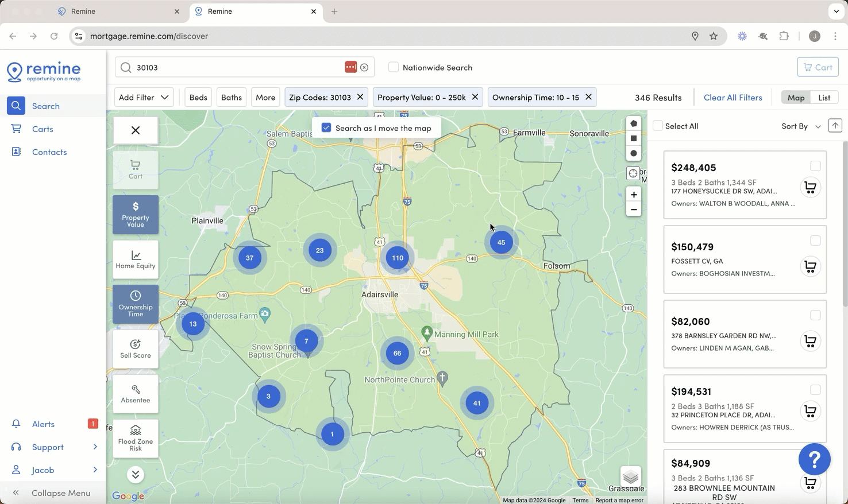The width and height of the screenshot is (848, 504).
Task: Toggle the Absentee map layer
Action: coord(136,393)
